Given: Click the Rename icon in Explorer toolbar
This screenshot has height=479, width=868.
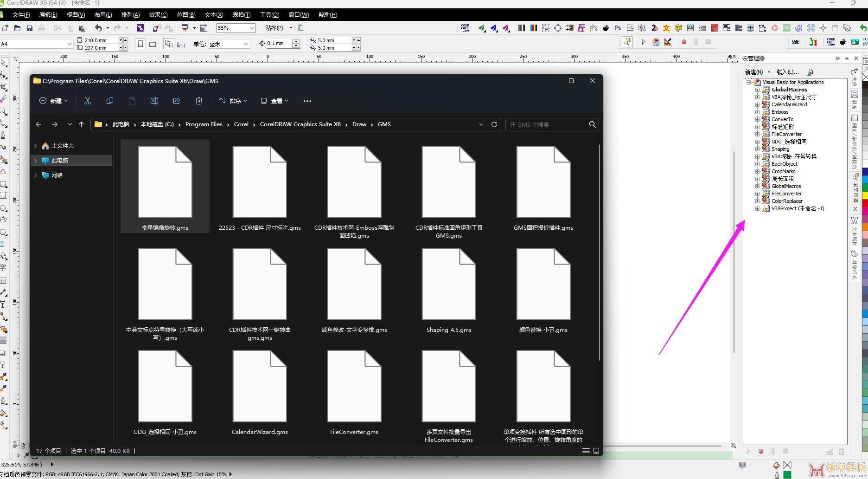Looking at the screenshot, I should pos(154,101).
